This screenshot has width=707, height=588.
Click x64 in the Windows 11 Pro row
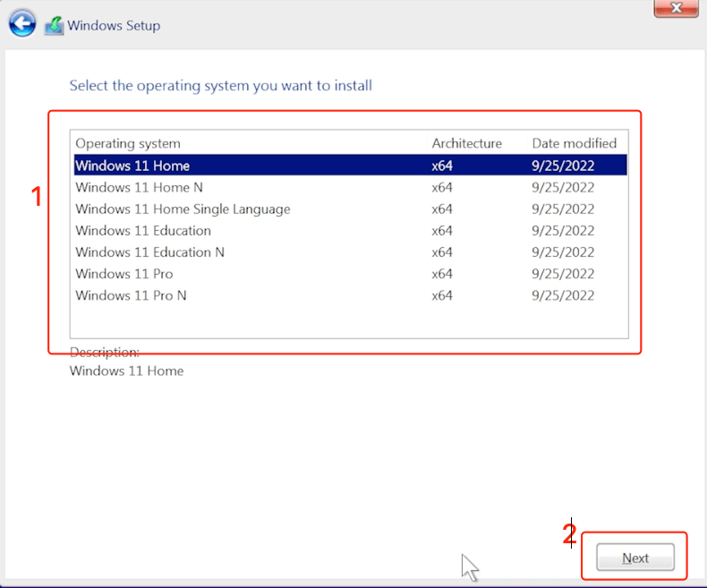pyautogui.click(x=442, y=274)
